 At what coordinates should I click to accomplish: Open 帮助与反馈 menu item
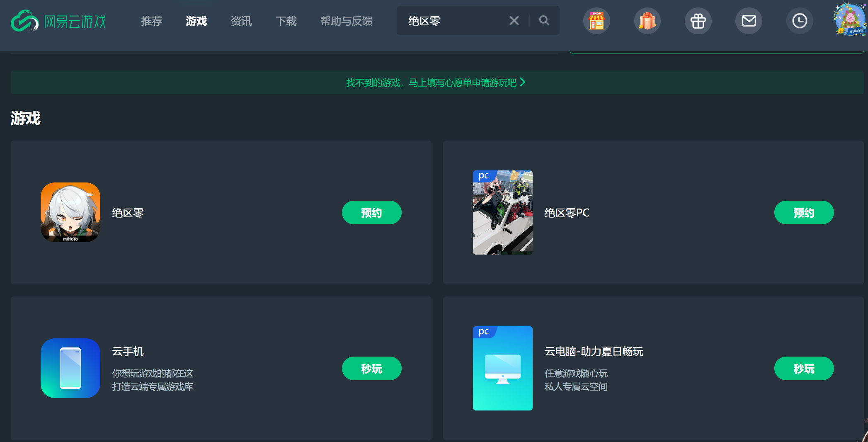(x=346, y=21)
